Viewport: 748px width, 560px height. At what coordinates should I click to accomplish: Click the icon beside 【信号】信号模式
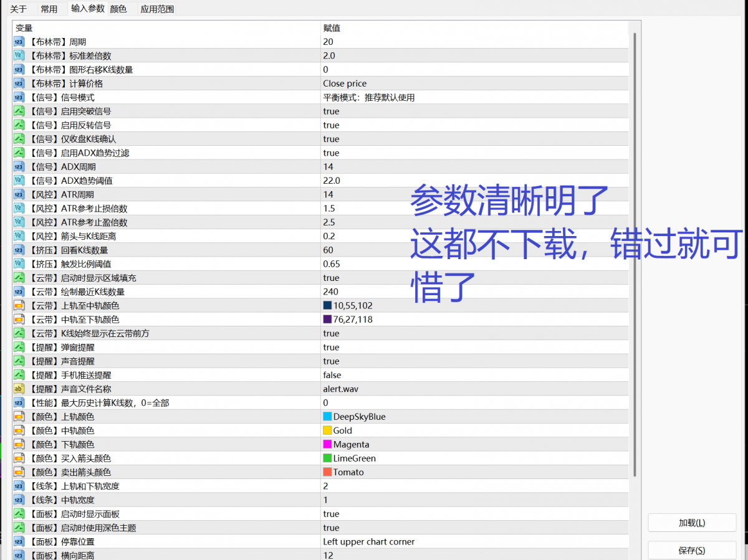[19, 97]
